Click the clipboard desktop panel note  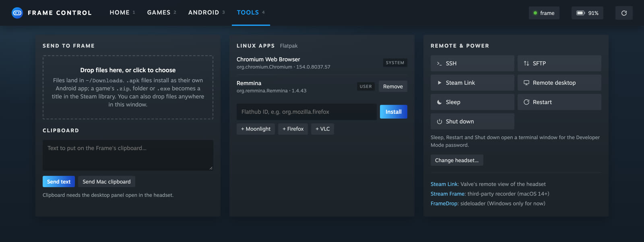[x=108, y=195]
